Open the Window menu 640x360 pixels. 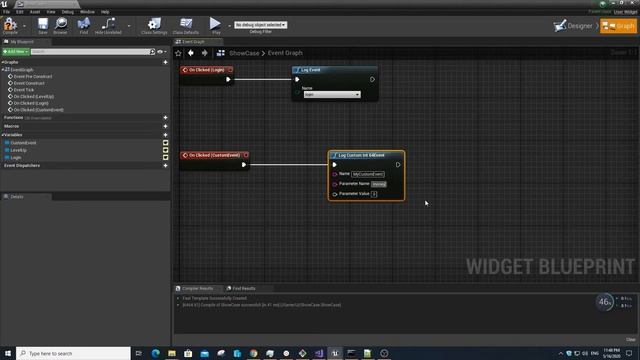point(87,12)
